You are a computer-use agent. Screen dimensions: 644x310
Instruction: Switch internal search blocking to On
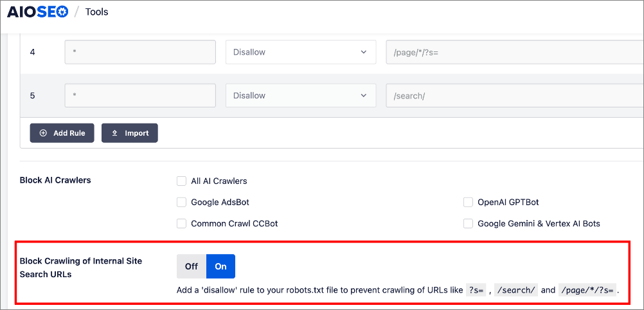(x=220, y=266)
